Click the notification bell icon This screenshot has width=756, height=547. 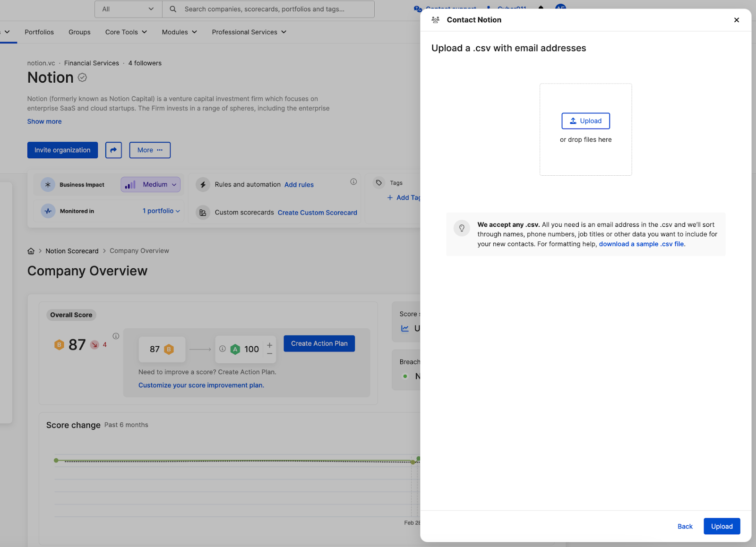[541, 8]
